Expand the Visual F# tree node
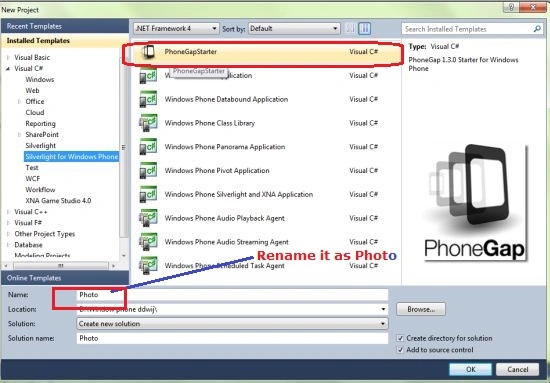 [x=8, y=223]
